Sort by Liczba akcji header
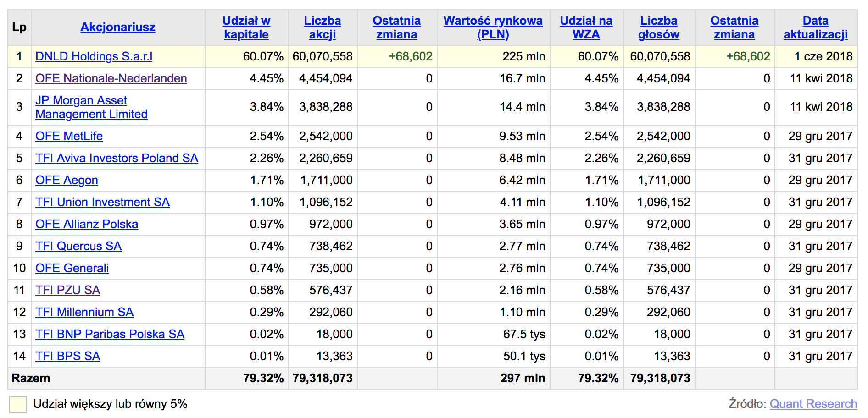 click(x=323, y=27)
